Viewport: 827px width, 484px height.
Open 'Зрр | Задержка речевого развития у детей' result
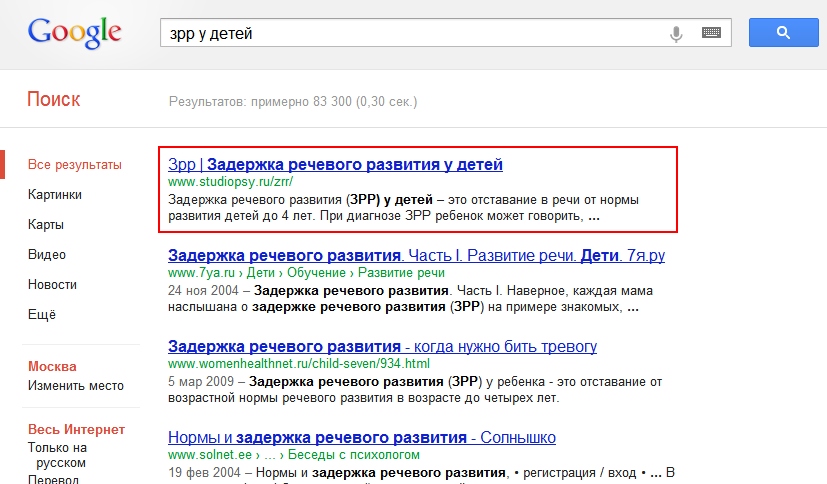click(335, 164)
